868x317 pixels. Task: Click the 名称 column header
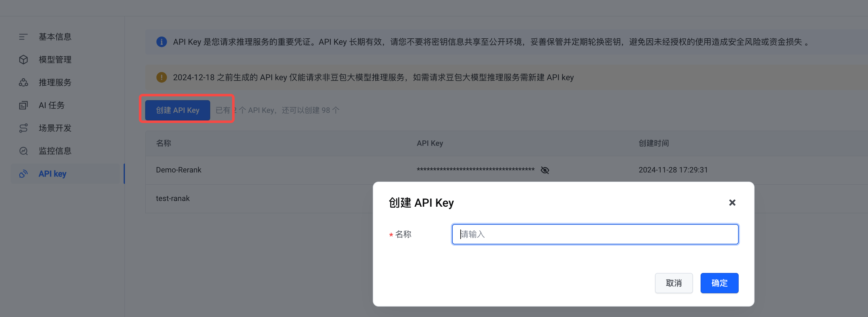point(164,143)
